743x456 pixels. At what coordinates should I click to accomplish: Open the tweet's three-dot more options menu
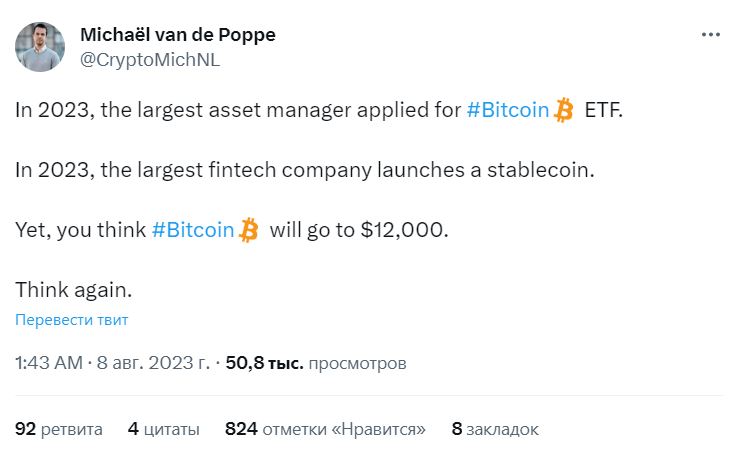(x=710, y=35)
